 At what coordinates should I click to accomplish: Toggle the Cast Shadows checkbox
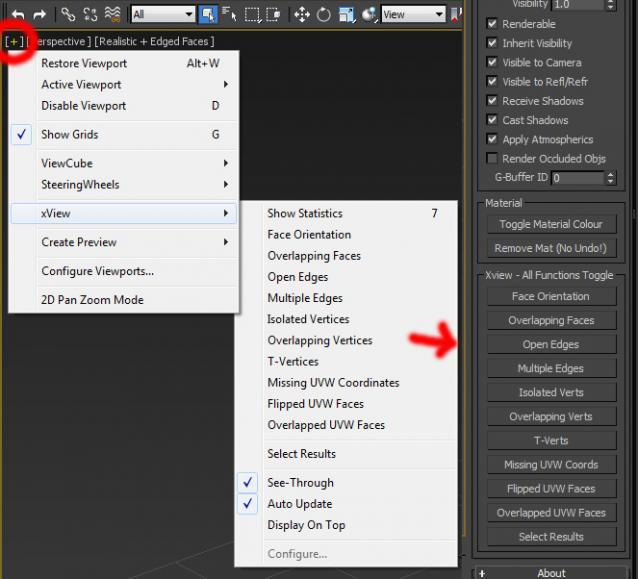pyautogui.click(x=492, y=120)
